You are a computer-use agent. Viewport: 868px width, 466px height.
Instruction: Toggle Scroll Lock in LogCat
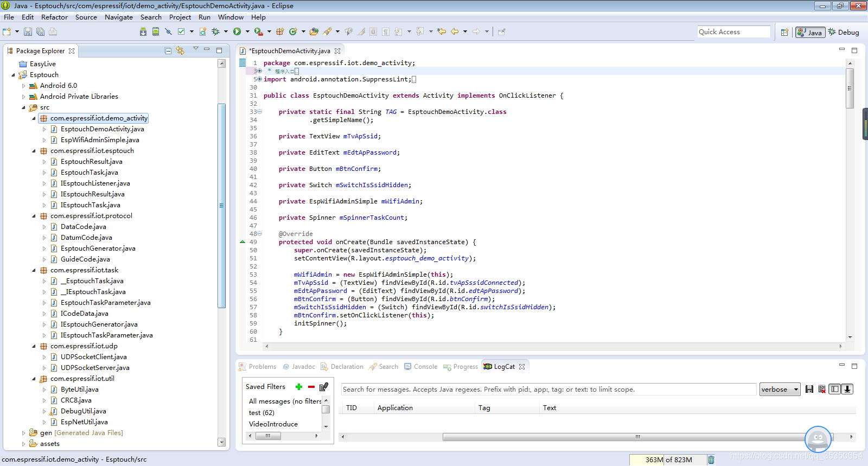coord(847,389)
